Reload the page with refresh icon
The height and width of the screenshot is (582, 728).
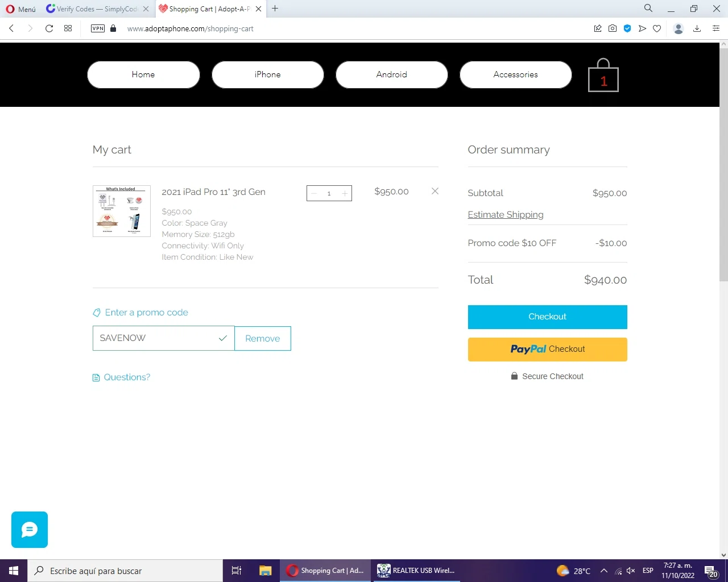click(x=49, y=28)
